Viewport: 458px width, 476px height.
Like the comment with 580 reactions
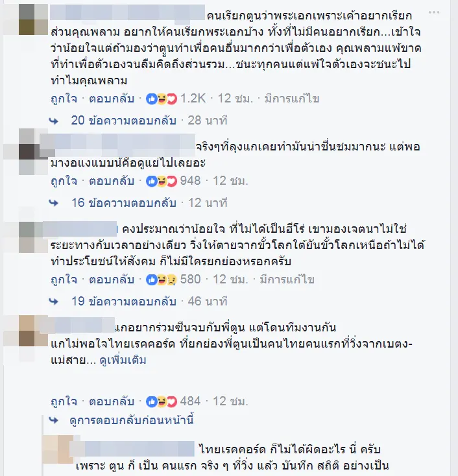[64, 280]
